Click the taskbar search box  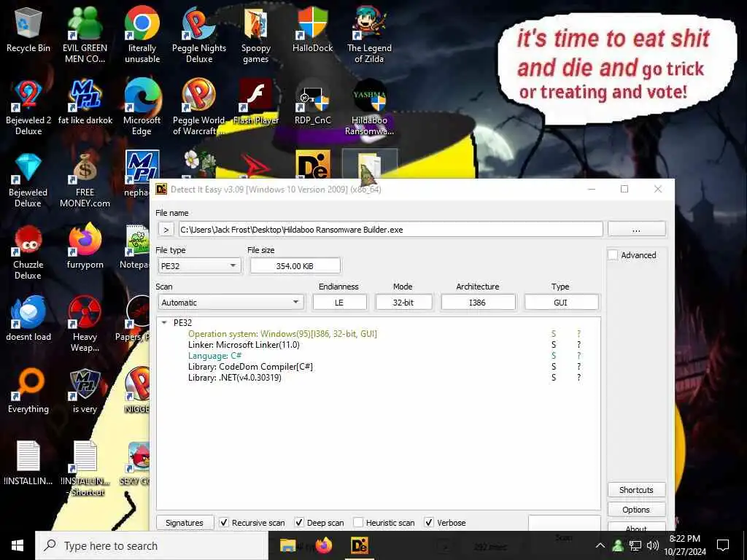point(152,545)
